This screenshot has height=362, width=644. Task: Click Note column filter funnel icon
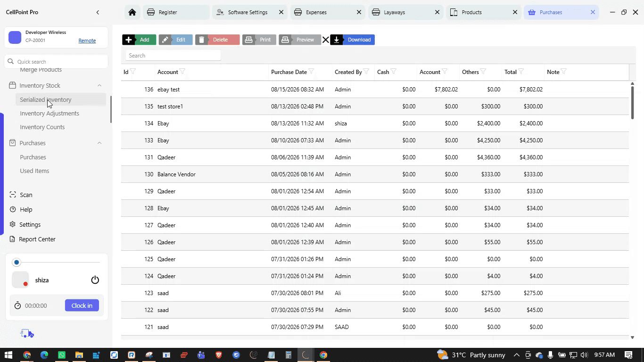(564, 72)
